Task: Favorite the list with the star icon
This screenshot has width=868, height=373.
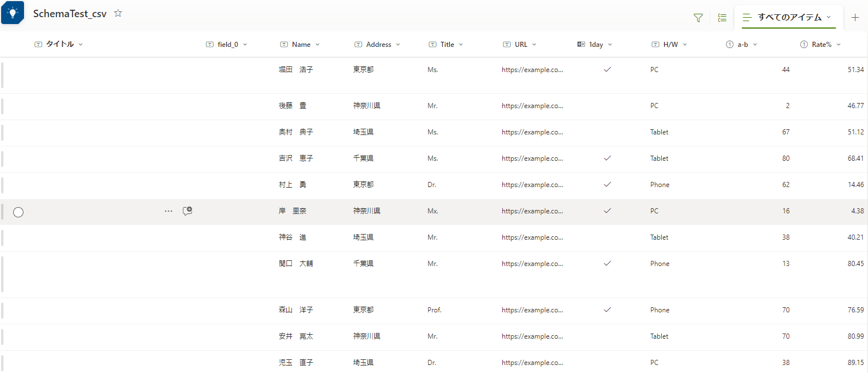Action: [118, 13]
